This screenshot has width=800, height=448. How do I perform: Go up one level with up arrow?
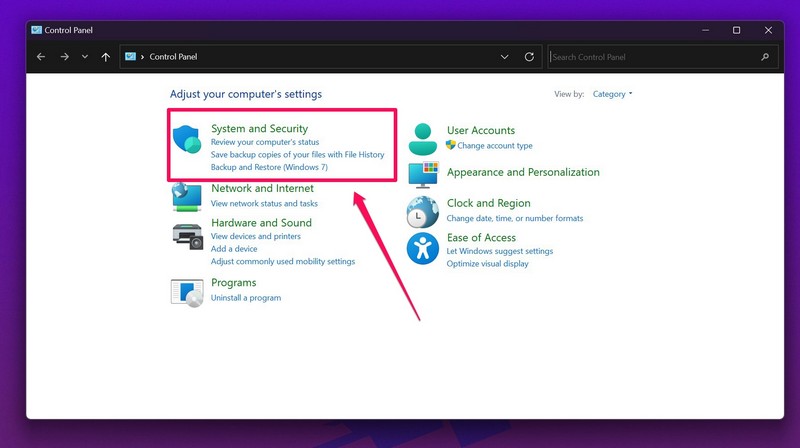(x=106, y=57)
